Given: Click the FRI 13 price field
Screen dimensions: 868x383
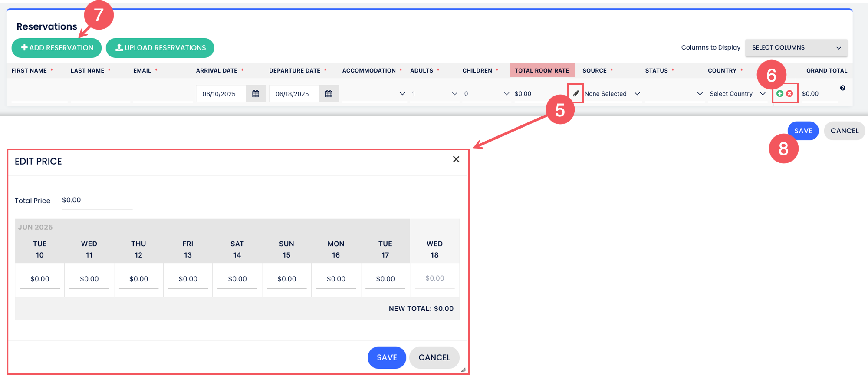Looking at the screenshot, I should tap(188, 279).
